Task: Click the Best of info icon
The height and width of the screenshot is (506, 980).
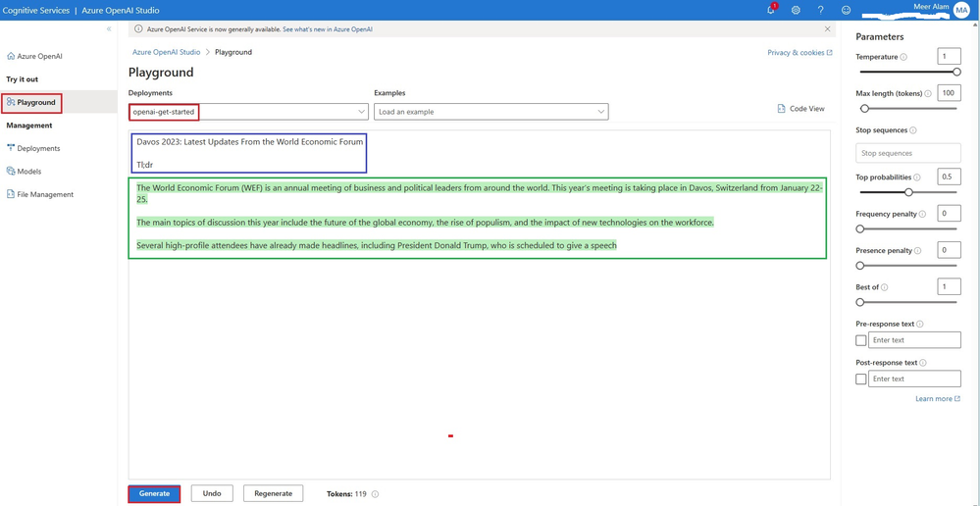Action: [885, 287]
